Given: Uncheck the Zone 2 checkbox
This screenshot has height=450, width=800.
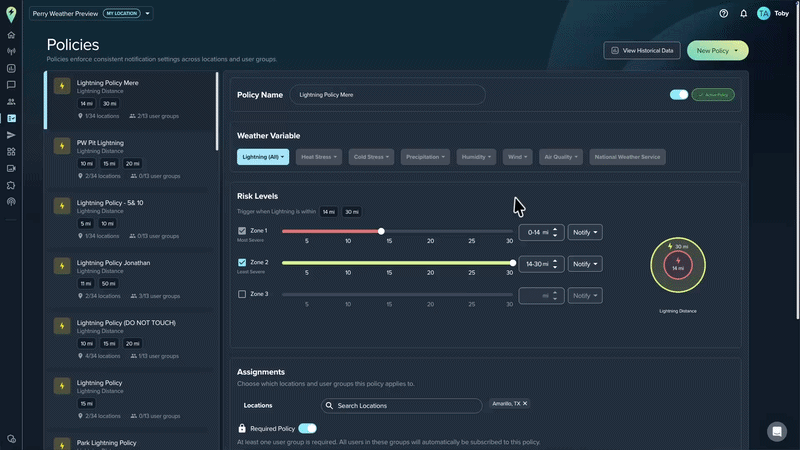Looking at the screenshot, I should 242,262.
